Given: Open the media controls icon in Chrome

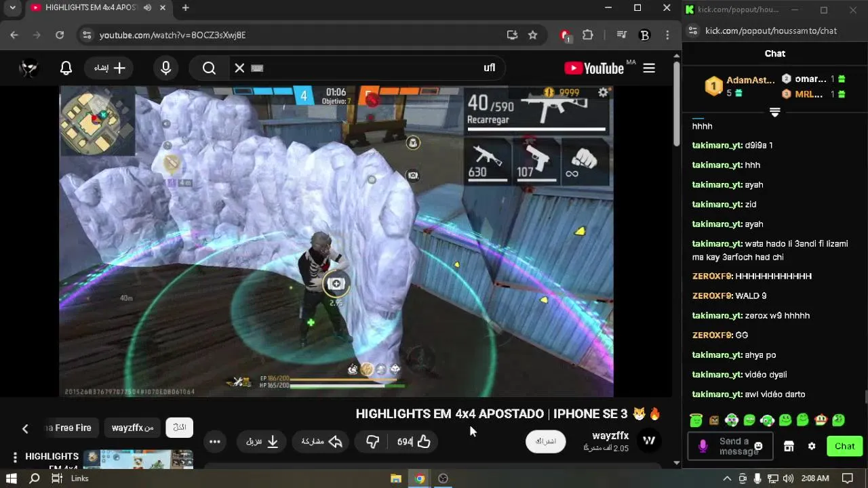Looking at the screenshot, I should tap(621, 35).
